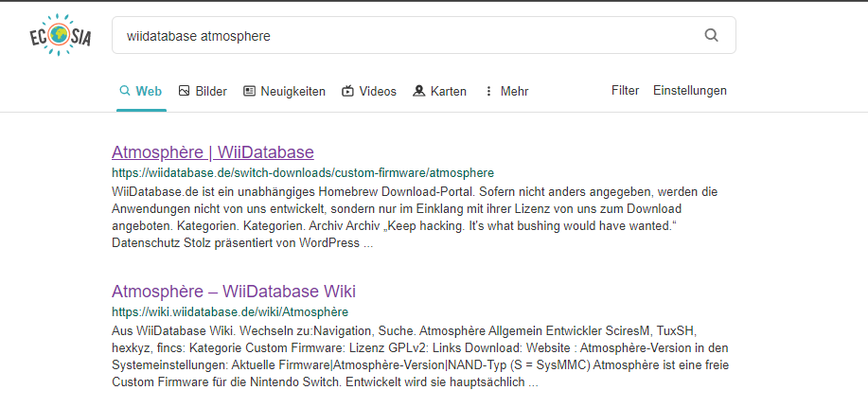Screen dimensions: 868x408
Task: Click the wiki.wiidatabase.de URL
Action: pos(230,311)
